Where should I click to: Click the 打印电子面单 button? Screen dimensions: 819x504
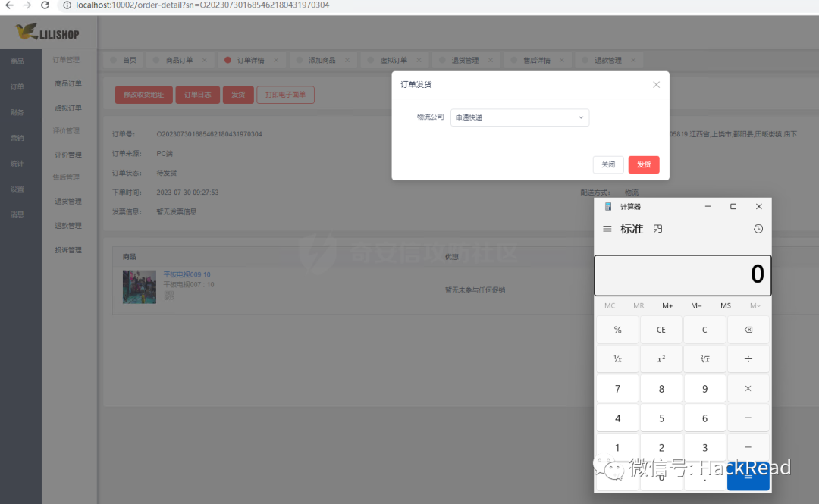tap(285, 94)
